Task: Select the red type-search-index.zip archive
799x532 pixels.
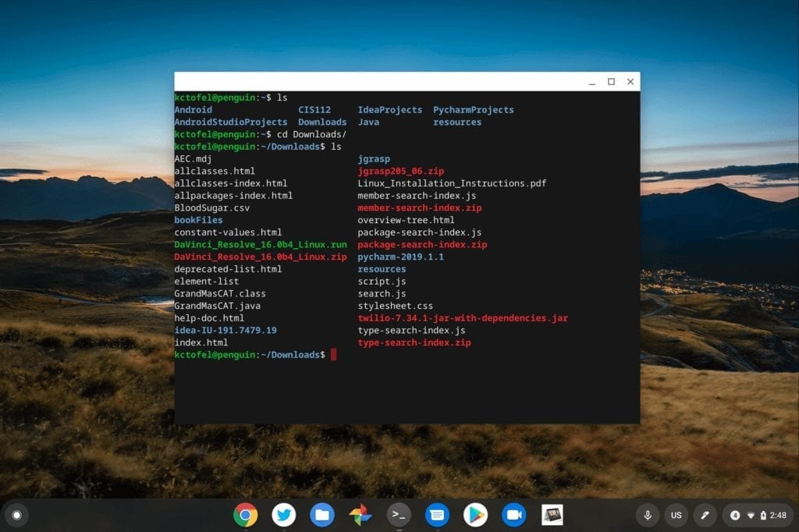Action: click(x=414, y=342)
